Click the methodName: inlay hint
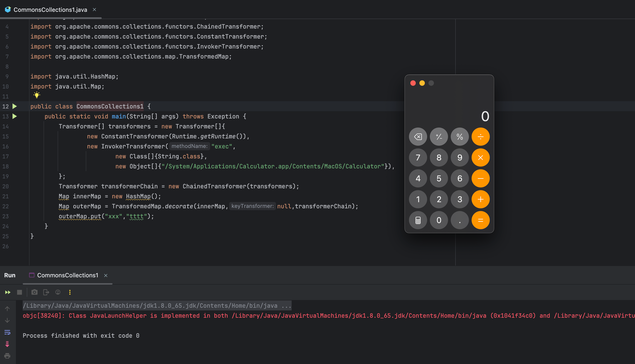 pyautogui.click(x=190, y=146)
